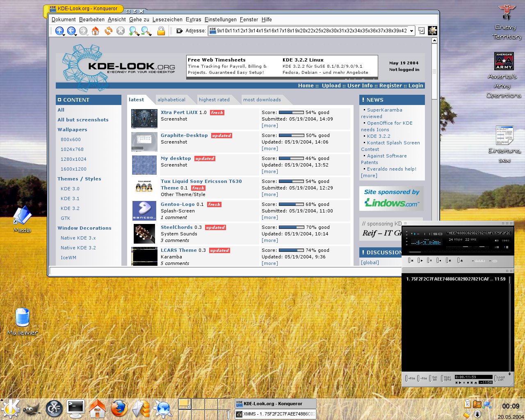Open the mail client panel icon
The image size is (525, 420).
click(x=141, y=408)
